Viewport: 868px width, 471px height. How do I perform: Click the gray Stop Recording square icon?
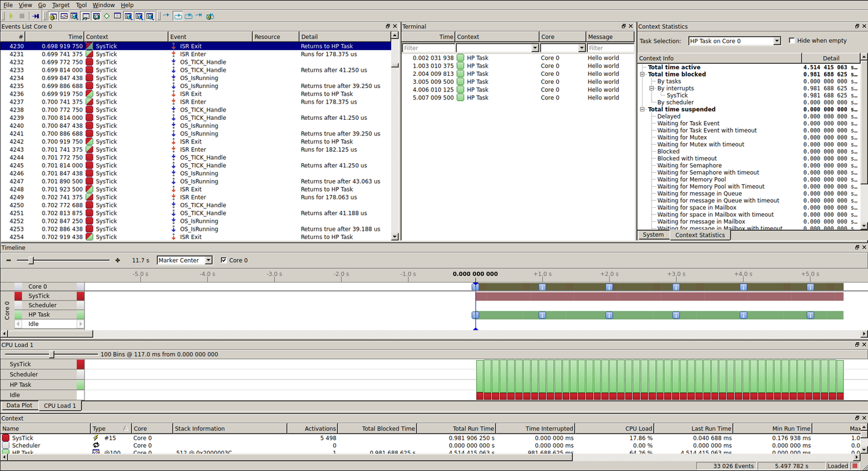[22, 16]
